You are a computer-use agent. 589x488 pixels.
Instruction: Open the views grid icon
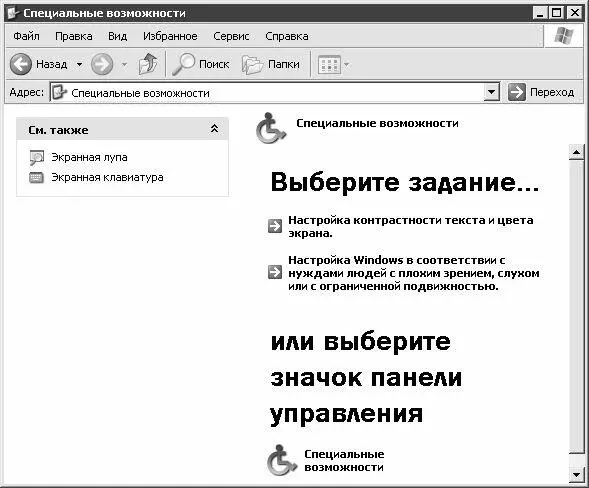point(329,65)
